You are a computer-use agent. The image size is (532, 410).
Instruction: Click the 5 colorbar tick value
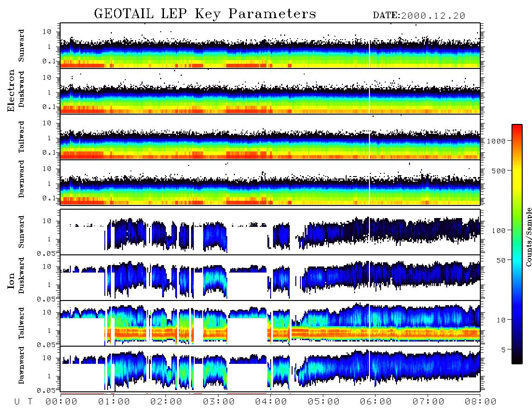coord(504,350)
